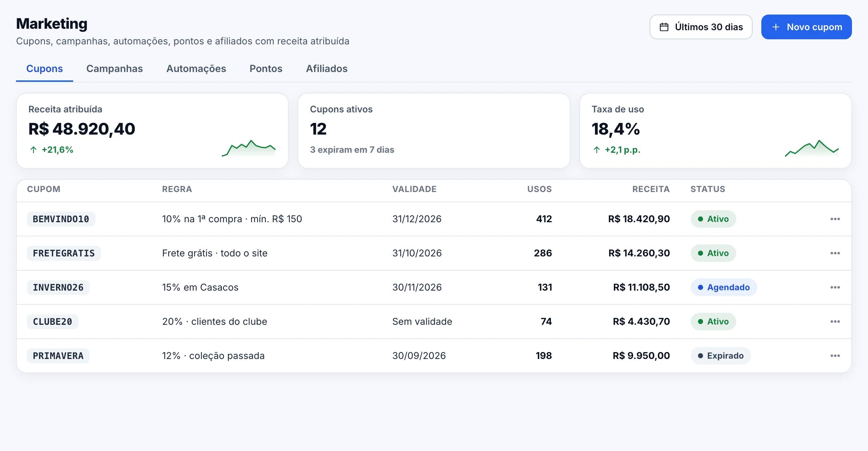
Task: Create a Novo cupom
Action: click(806, 27)
